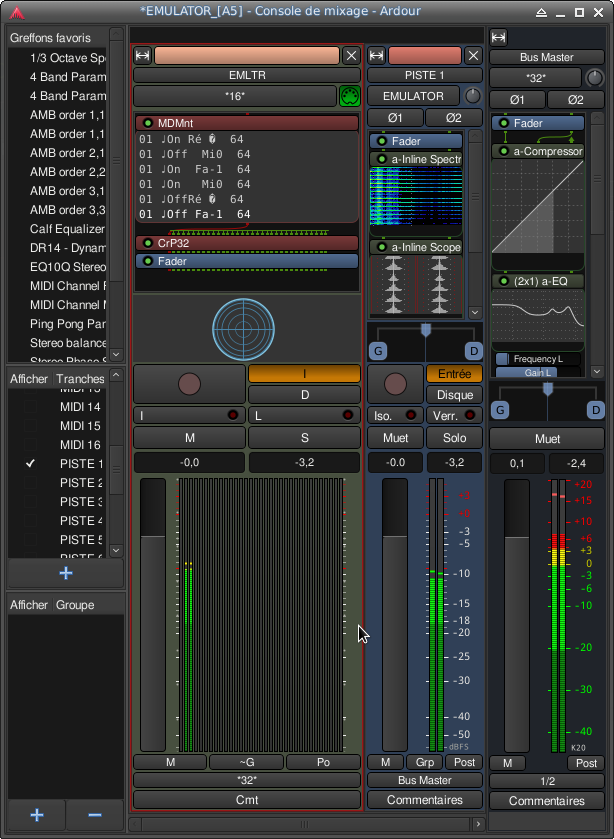Click G pan button on Bus Master strip

coord(500,410)
